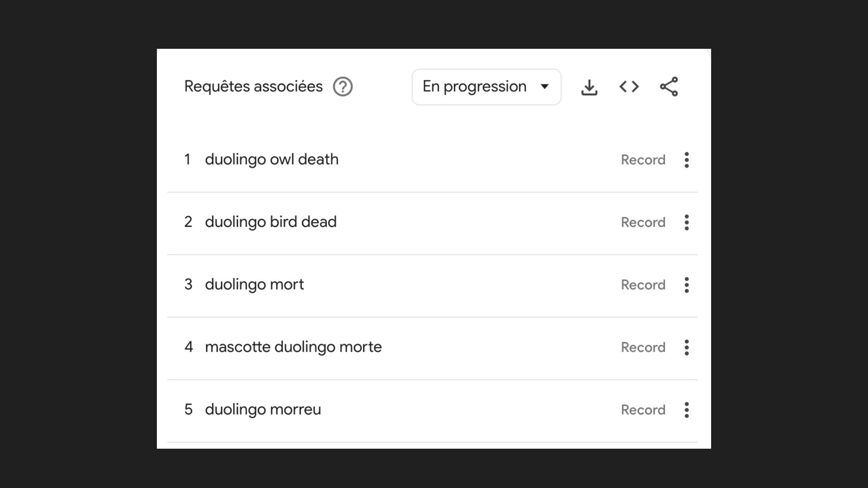Click the share icon
The width and height of the screenshot is (868, 488).
(x=669, y=87)
